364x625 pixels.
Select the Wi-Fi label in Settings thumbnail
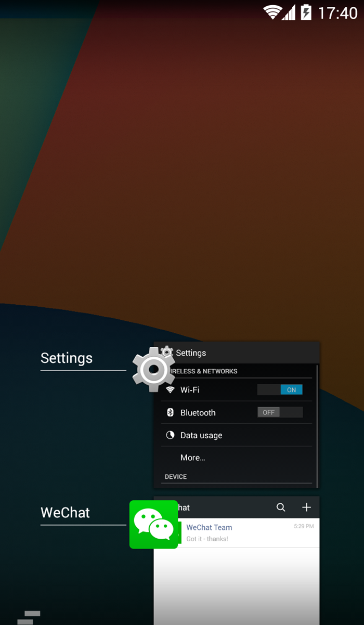[x=190, y=390]
